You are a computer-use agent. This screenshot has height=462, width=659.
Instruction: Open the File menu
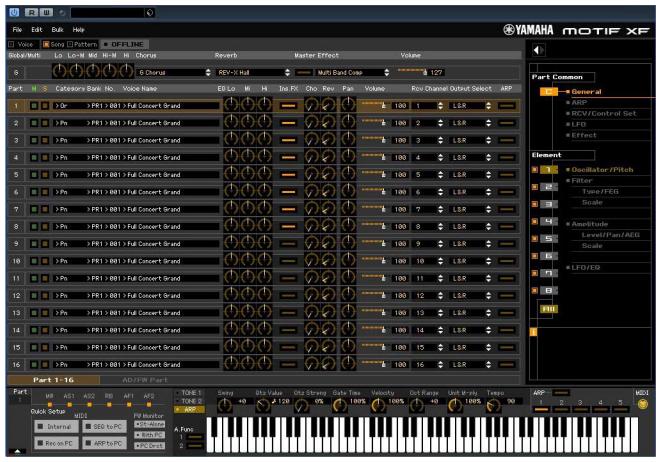pos(17,29)
